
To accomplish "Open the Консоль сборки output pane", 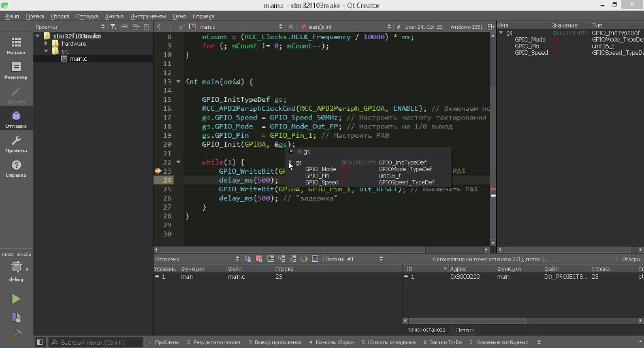I will [x=330, y=342].
